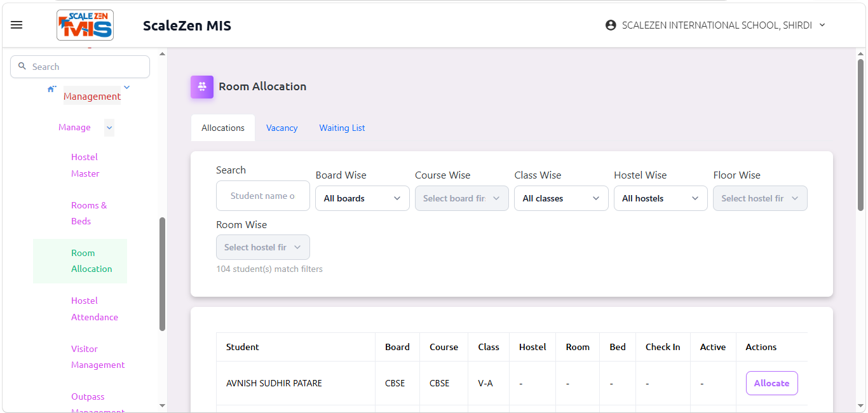868x413 pixels.
Task: Switch to the Allocations tab
Action: click(x=223, y=128)
